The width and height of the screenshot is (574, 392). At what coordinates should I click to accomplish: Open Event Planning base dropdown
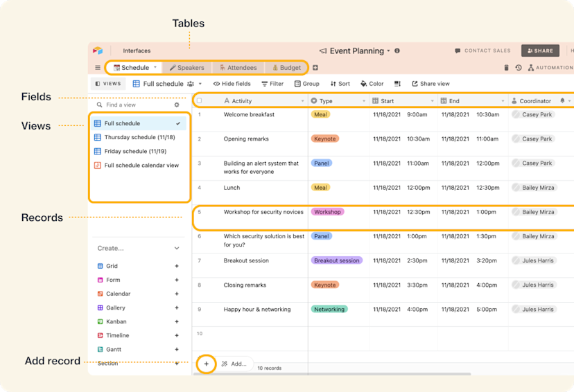click(x=388, y=51)
